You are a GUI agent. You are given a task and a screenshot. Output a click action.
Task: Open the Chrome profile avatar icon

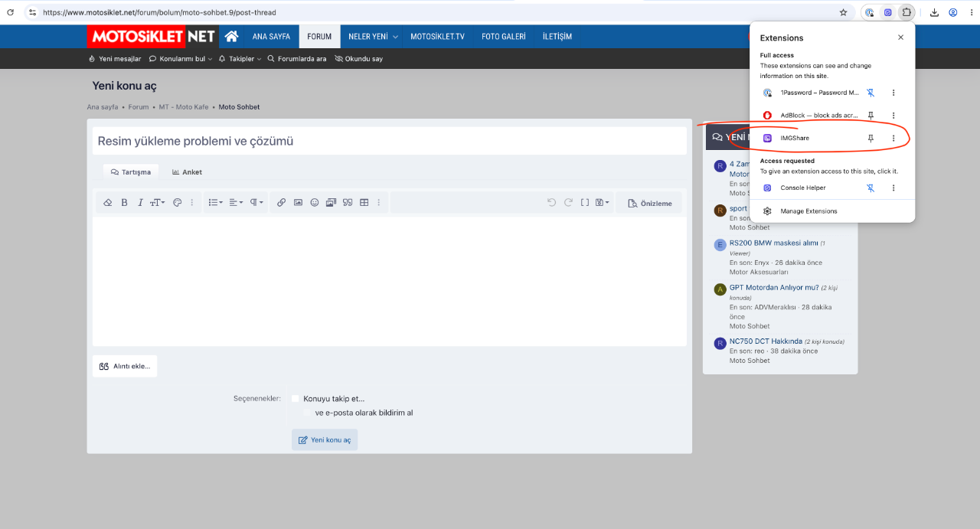click(953, 12)
